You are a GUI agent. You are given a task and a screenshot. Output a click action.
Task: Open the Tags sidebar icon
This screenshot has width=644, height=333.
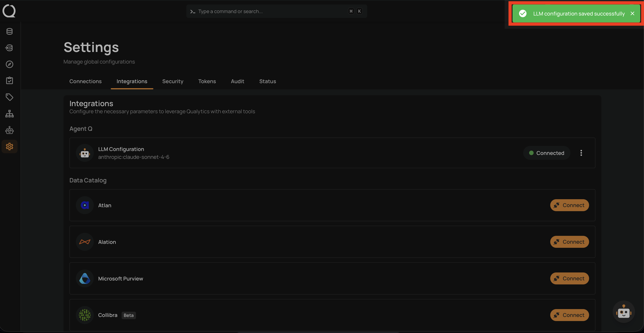point(10,97)
